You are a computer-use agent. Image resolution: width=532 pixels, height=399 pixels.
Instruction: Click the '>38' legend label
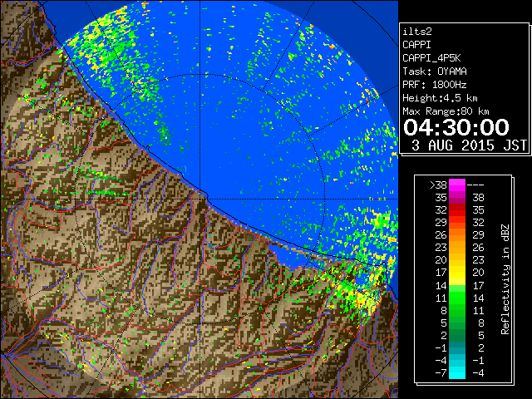438,185
